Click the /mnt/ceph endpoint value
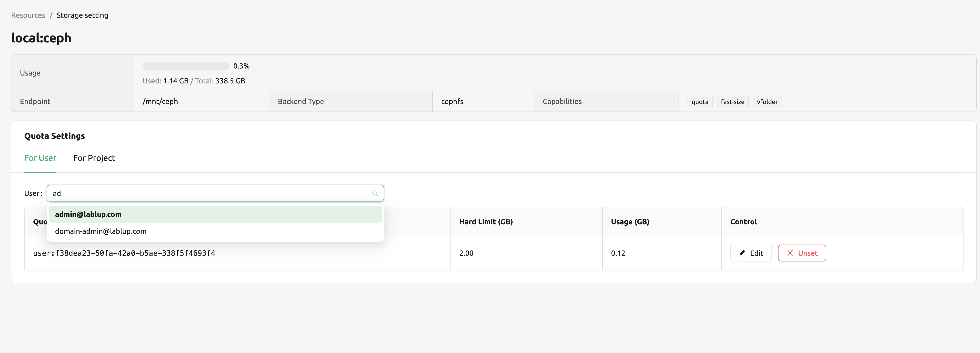980x353 pixels. (x=160, y=101)
